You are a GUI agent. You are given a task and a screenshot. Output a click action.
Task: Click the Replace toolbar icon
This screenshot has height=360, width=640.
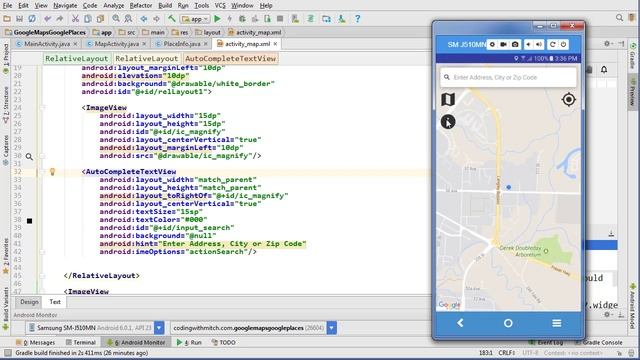(x=128, y=19)
